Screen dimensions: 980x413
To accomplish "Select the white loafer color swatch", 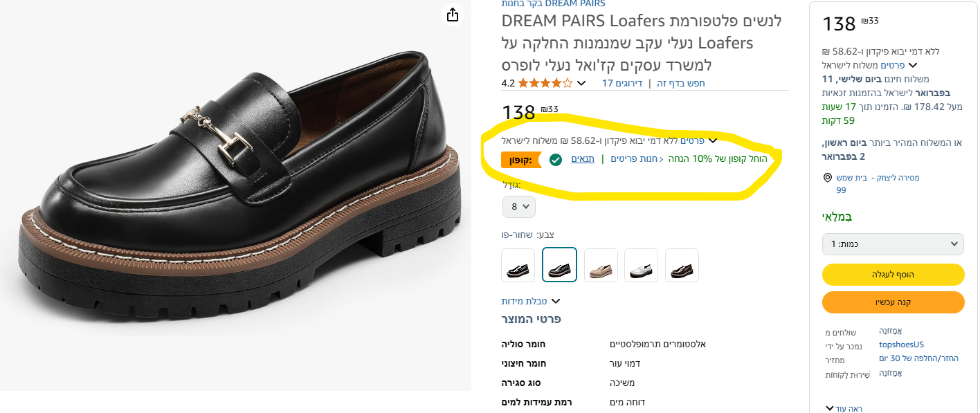I will click(x=642, y=265).
